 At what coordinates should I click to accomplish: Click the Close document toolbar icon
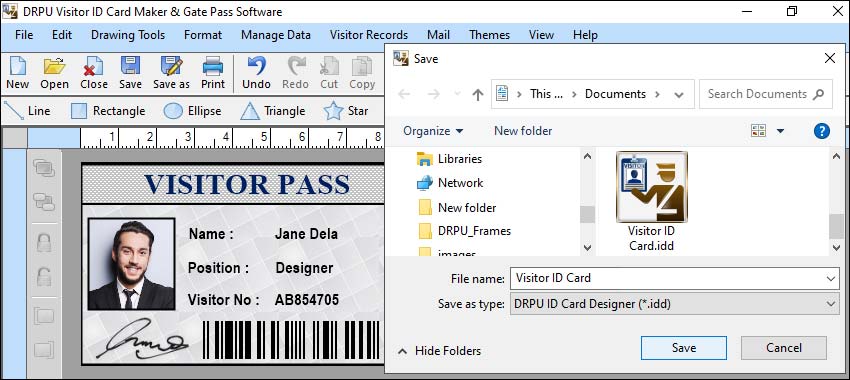click(94, 73)
